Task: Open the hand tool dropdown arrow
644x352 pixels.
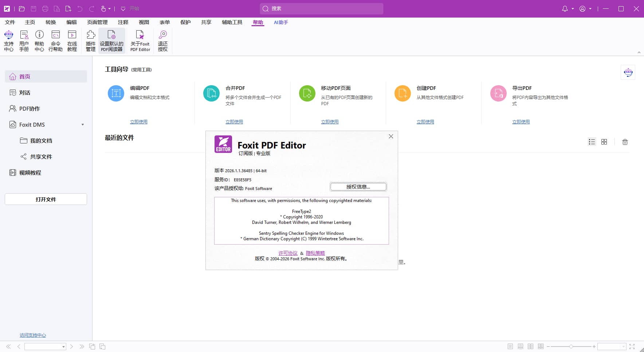Action: [x=109, y=9]
